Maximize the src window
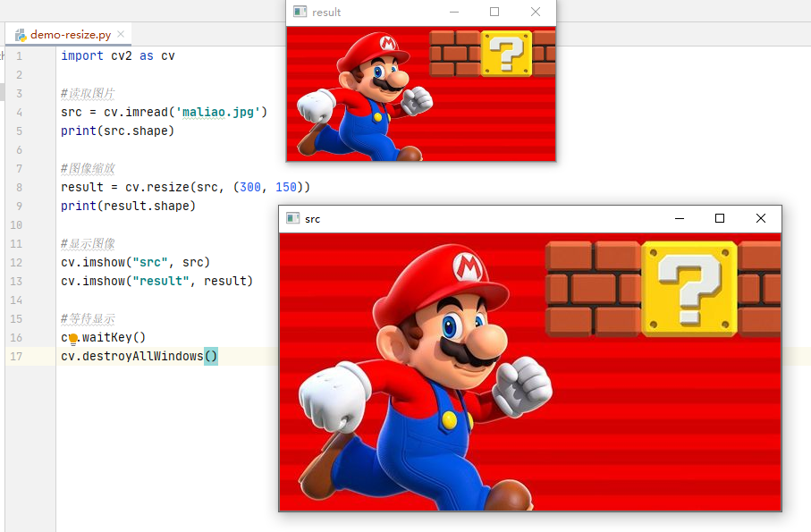The width and height of the screenshot is (811, 532). point(720,219)
